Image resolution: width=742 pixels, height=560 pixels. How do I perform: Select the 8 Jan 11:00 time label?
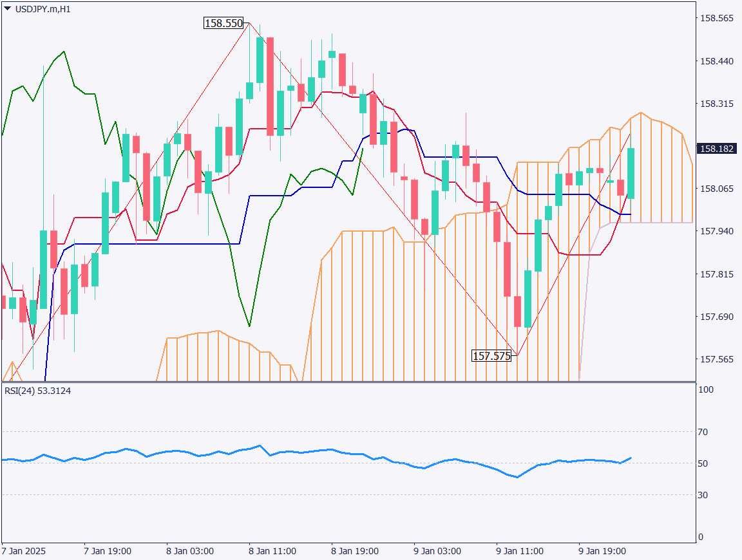272,552
